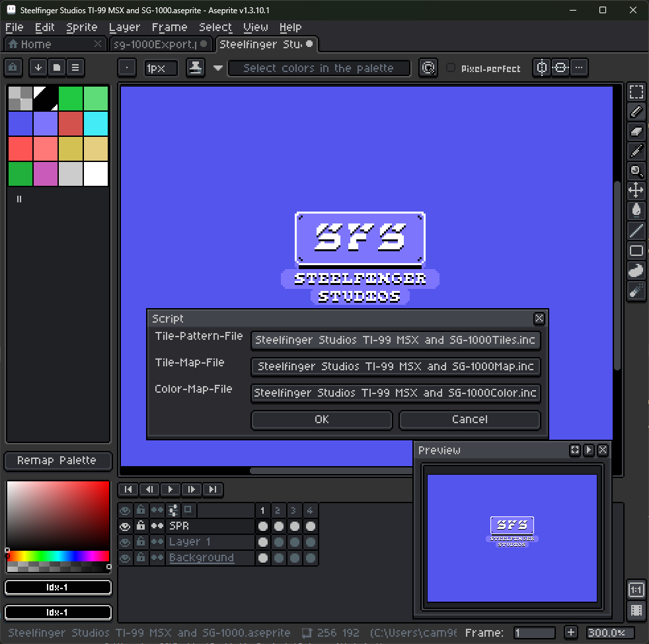Switch to the sg-1000Export tab

coord(155,45)
